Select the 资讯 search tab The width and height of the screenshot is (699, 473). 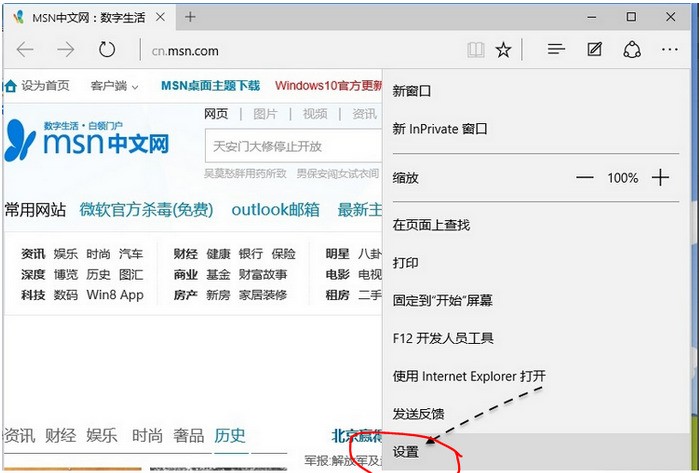pyautogui.click(x=364, y=114)
